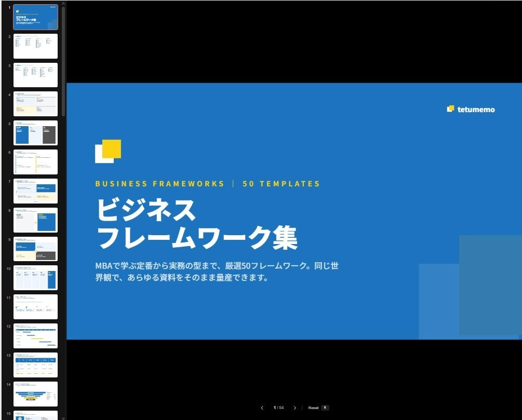The width and height of the screenshot is (522, 420).
Task: Select slide 4 thumbnail
Action: [x=36, y=104]
